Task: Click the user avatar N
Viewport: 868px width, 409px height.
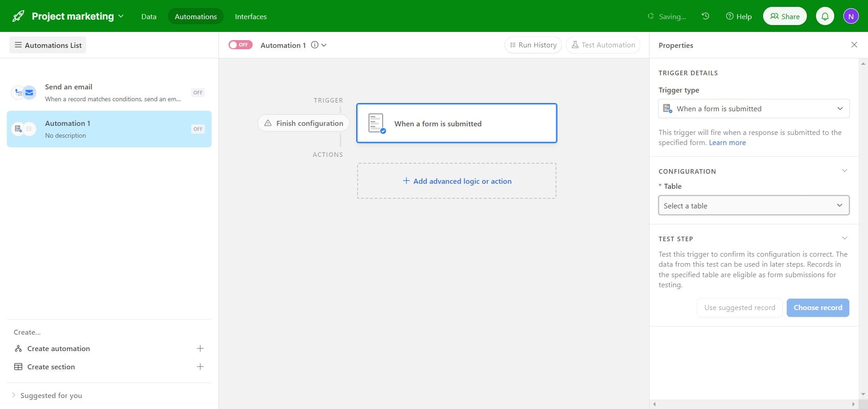Action: (851, 16)
